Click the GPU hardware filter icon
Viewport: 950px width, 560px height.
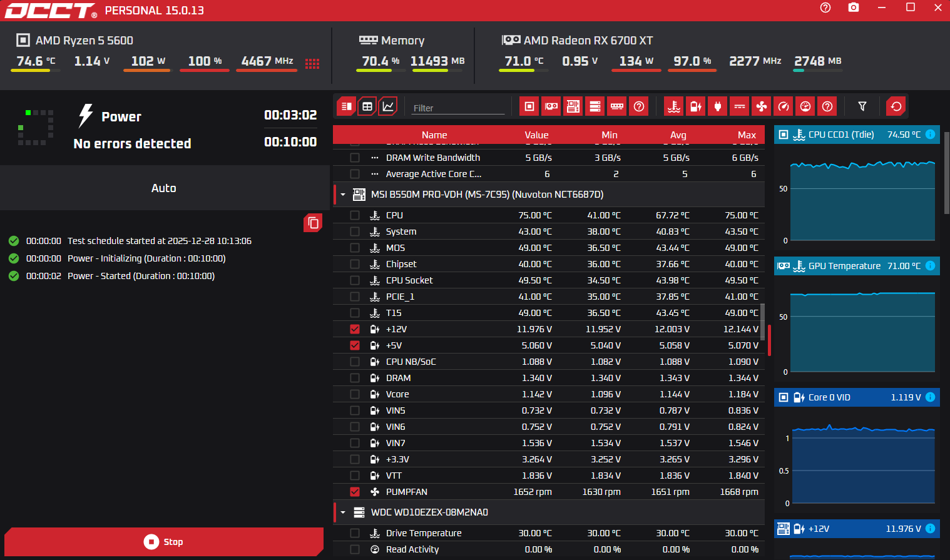pyautogui.click(x=551, y=106)
